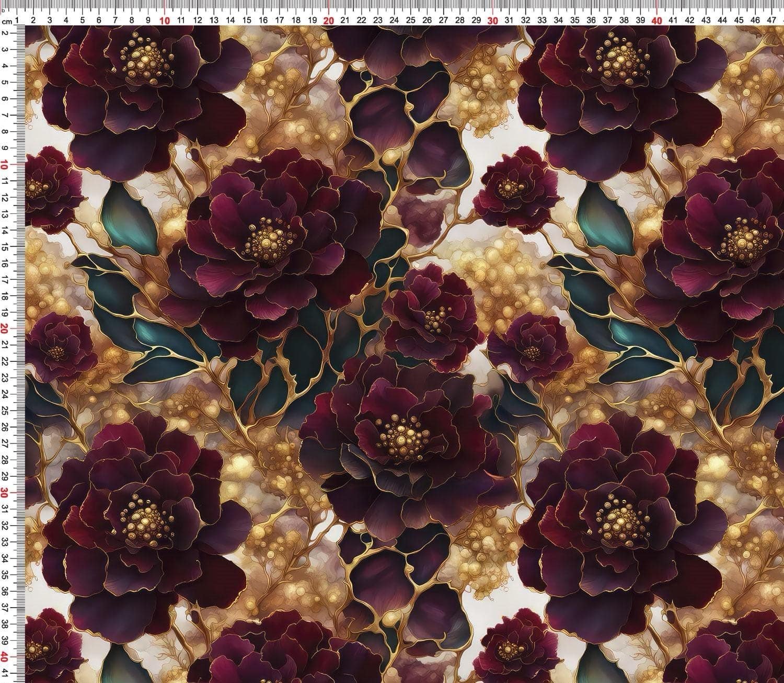Viewport: 784px width, 683px height.
Task: Click the cm unit label in ruler corner
Action: click(7, 21)
